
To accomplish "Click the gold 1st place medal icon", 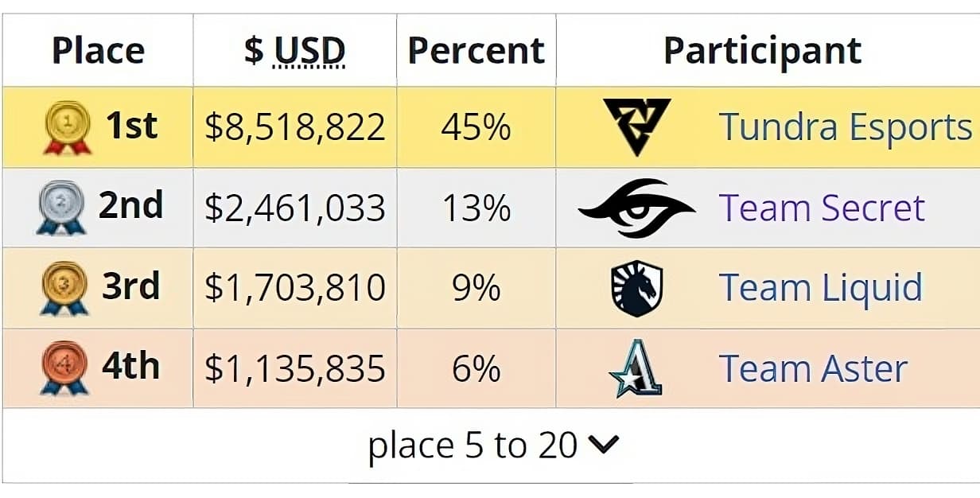I will click(x=67, y=127).
